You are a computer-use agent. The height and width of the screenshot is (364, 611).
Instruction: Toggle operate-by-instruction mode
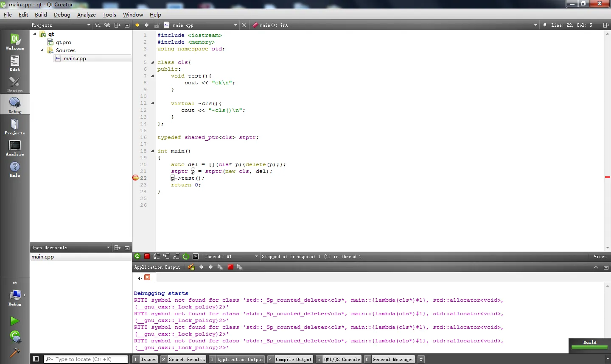[x=196, y=256]
